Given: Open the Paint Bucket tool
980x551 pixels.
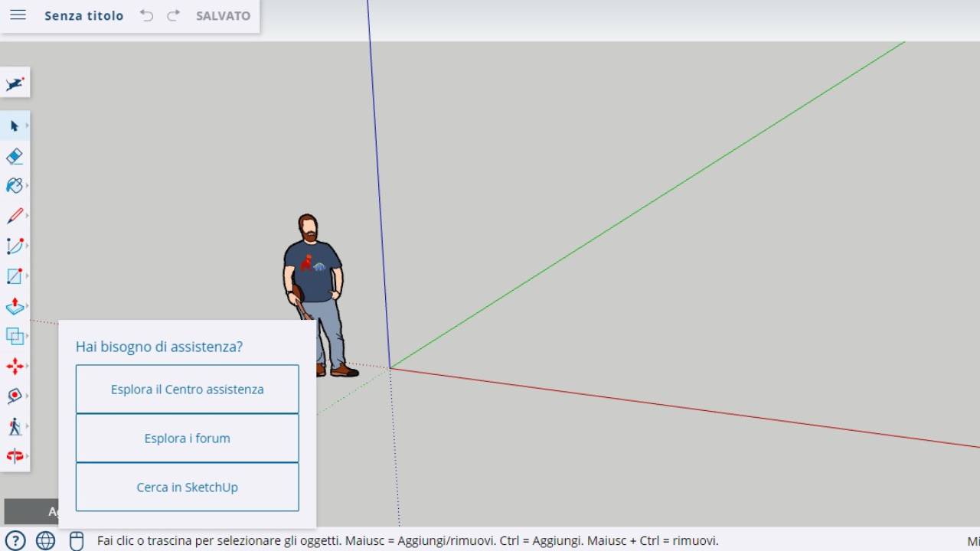Looking at the screenshot, I should [x=14, y=185].
